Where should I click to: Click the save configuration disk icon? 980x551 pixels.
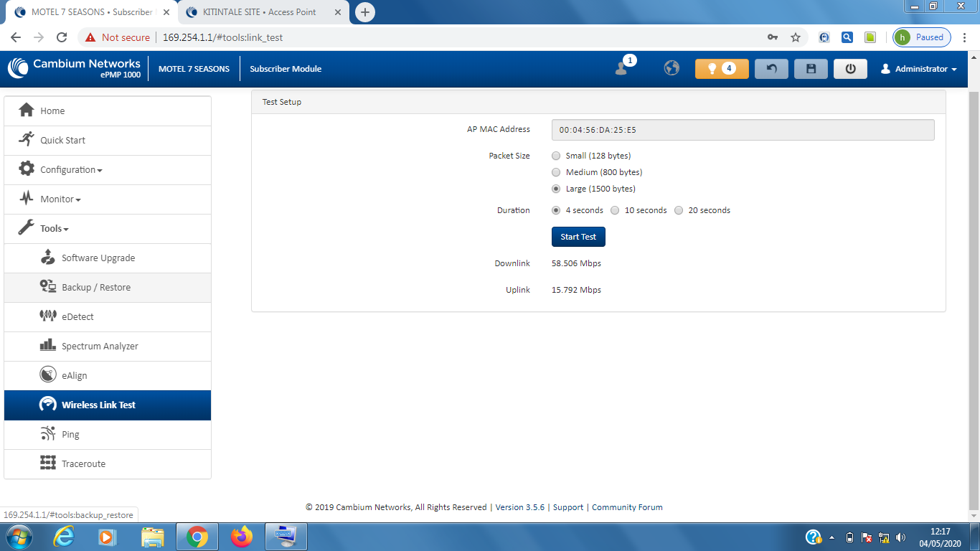point(811,69)
